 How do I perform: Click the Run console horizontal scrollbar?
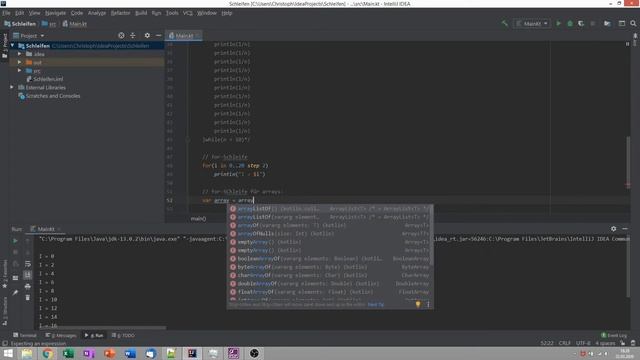(102, 328)
